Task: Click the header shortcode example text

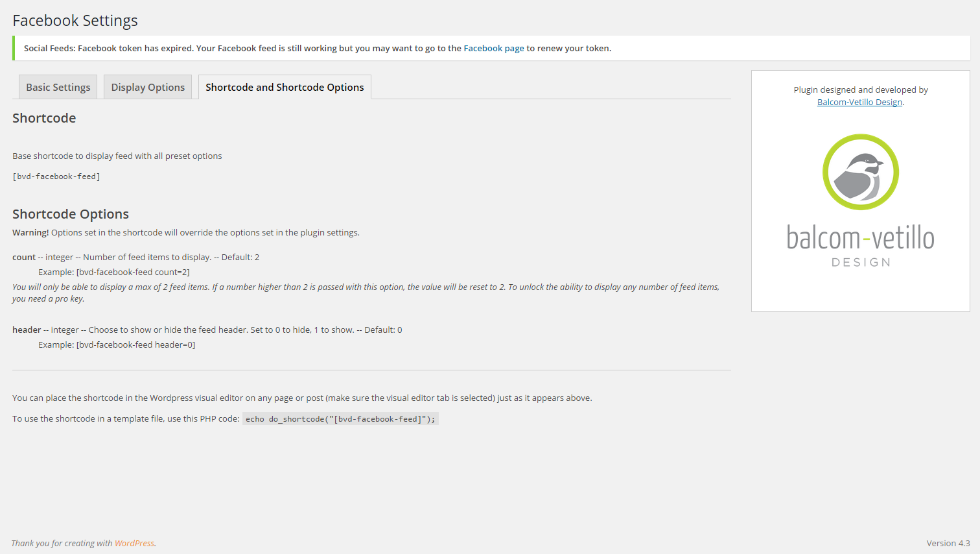Action: pyautogui.click(x=117, y=345)
